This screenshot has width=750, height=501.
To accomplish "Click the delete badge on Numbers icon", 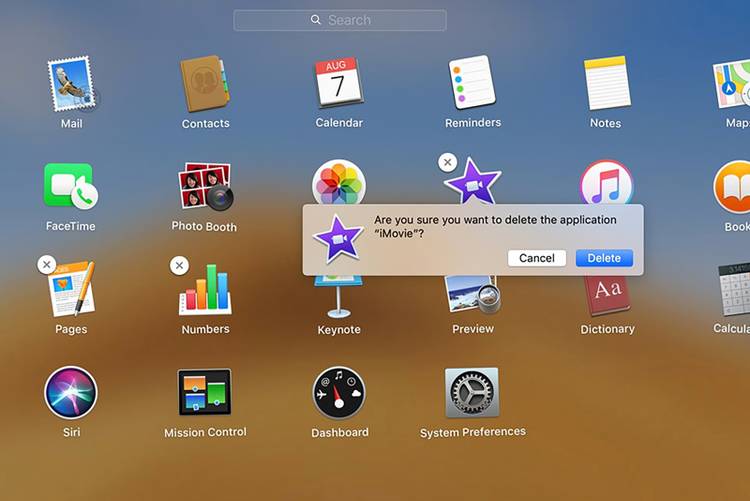I will [x=179, y=266].
